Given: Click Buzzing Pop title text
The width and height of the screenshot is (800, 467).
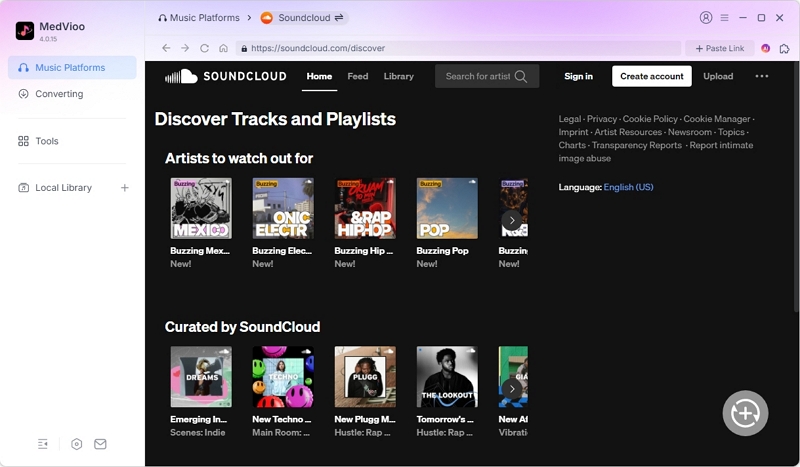Looking at the screenshot, I should (x=442, y=251).
